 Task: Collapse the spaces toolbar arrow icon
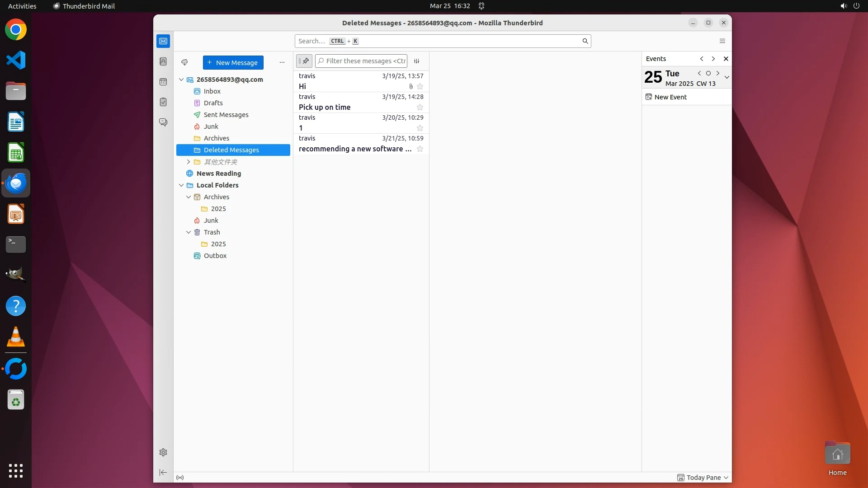163,473
